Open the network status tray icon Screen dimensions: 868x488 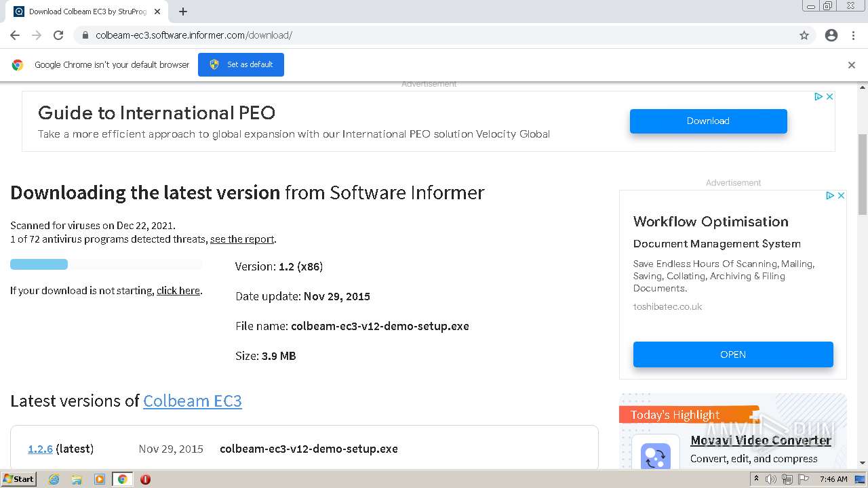click(787, 479)
